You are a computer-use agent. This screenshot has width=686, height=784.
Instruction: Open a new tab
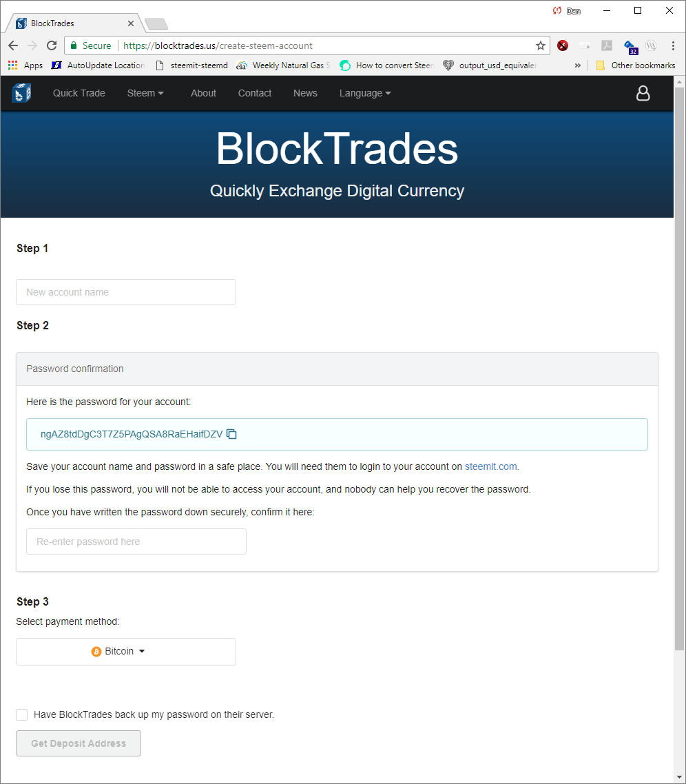coord(156,23)
